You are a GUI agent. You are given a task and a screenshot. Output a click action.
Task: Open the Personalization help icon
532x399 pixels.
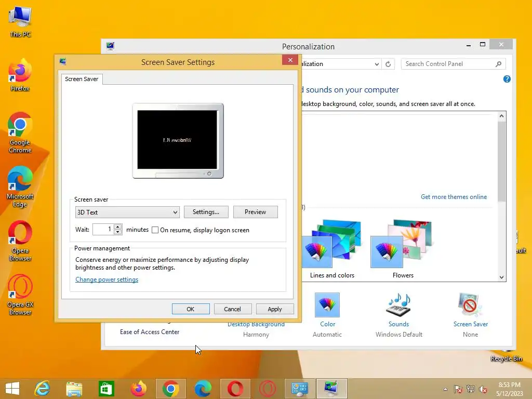click(x=507, y=79)
